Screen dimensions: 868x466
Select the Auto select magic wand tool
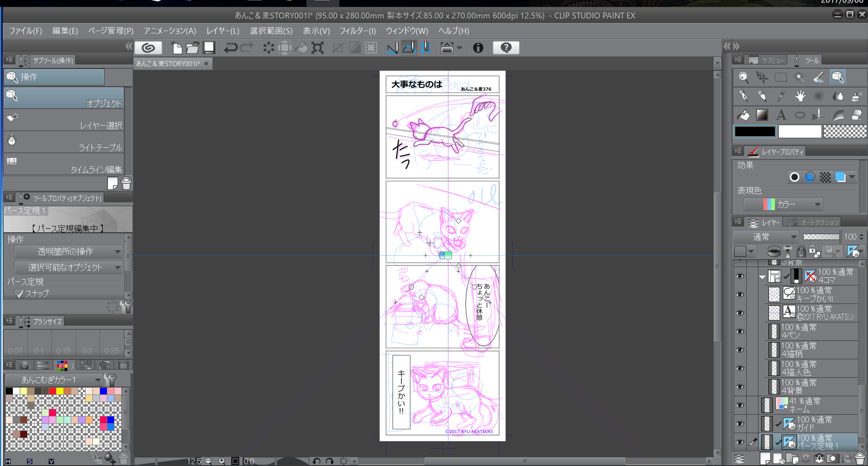coord(800,77)
